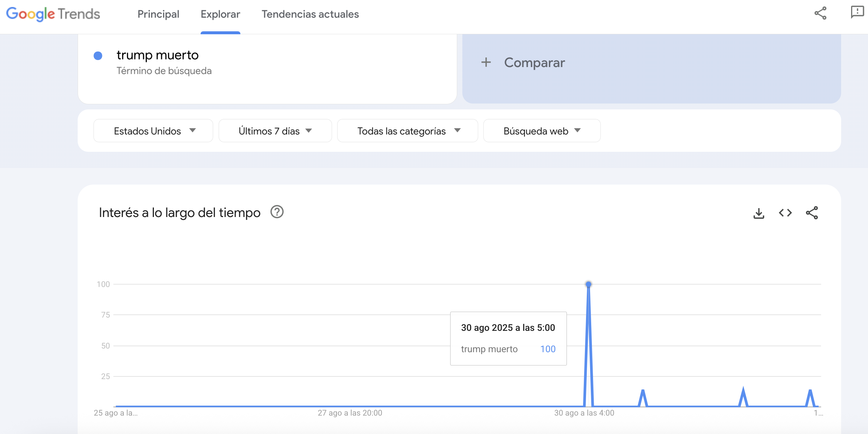Open help icon for Interés a lo largo del tiempo
The width and height of the screenshot is (868, 434).
277,212
